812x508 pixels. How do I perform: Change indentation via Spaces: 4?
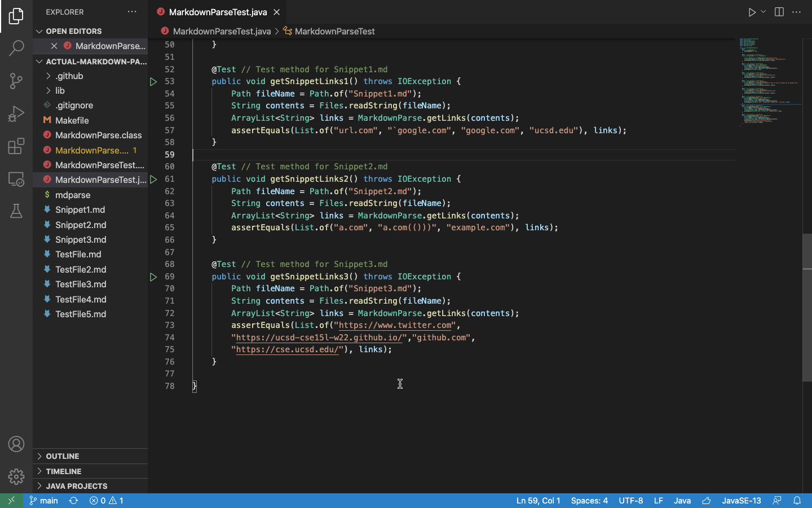point(589,501)
